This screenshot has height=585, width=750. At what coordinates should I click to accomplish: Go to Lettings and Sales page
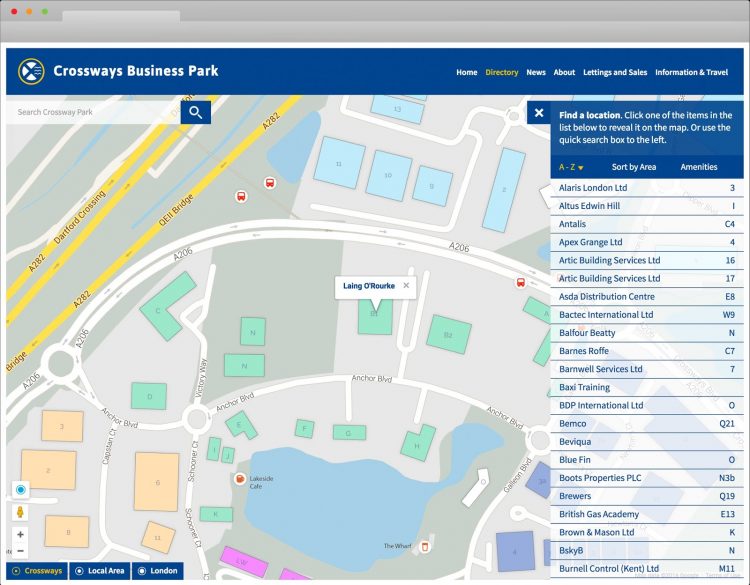click(615, 72)
